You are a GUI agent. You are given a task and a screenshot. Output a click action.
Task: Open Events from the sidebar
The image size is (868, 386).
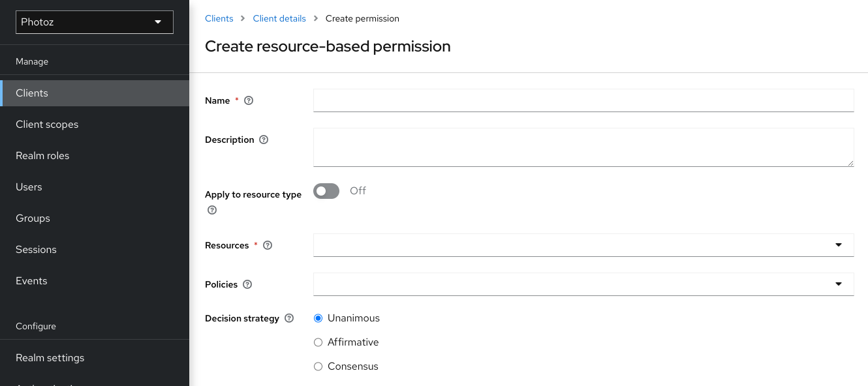click(31, 280)
